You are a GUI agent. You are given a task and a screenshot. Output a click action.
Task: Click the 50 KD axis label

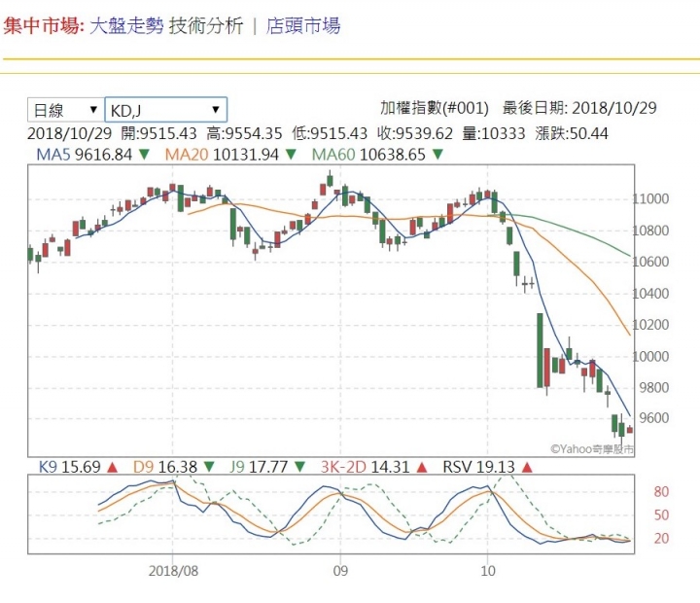click(x=661, y=515)
